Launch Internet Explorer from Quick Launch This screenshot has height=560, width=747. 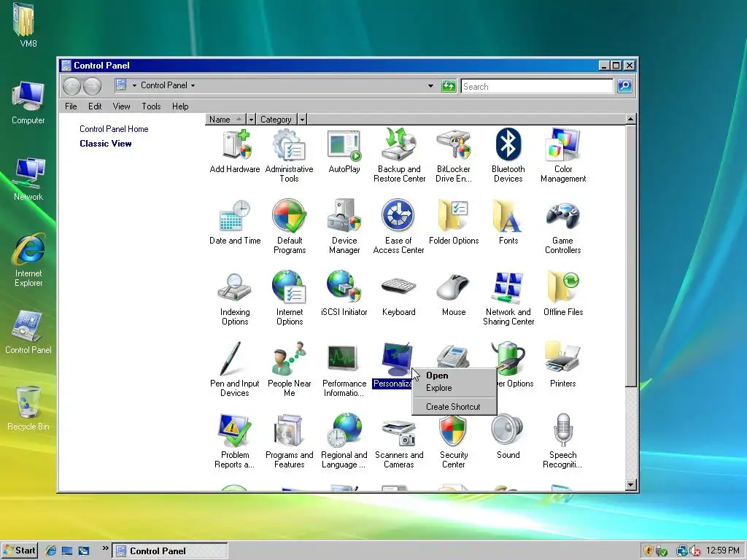pyautogui.click(x=51, y=551)
